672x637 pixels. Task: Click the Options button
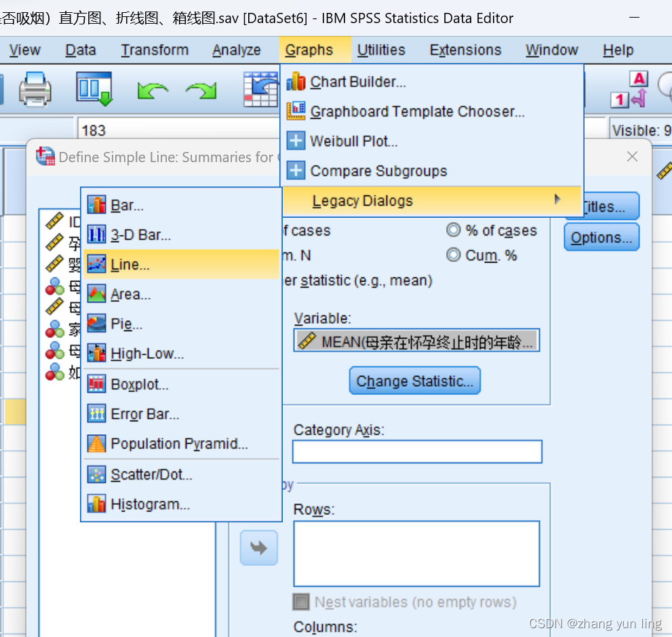pyautogui.click(x=601, y=237)
